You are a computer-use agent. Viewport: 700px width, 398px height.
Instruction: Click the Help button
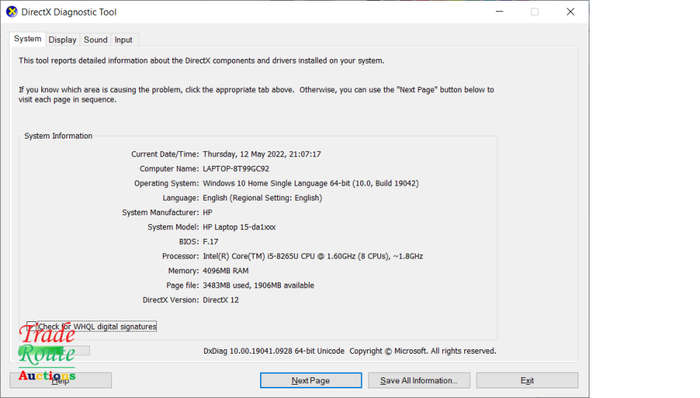click(x=61, y=381)
